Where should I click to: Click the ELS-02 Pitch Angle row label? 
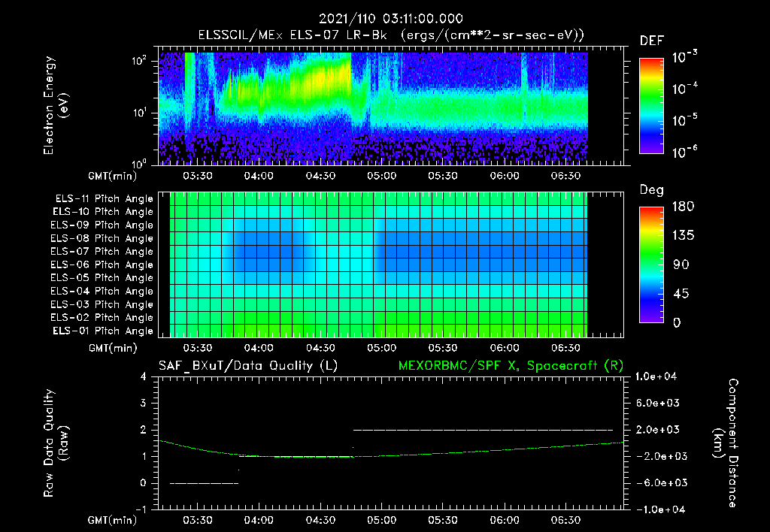click(x=102, y=318)
